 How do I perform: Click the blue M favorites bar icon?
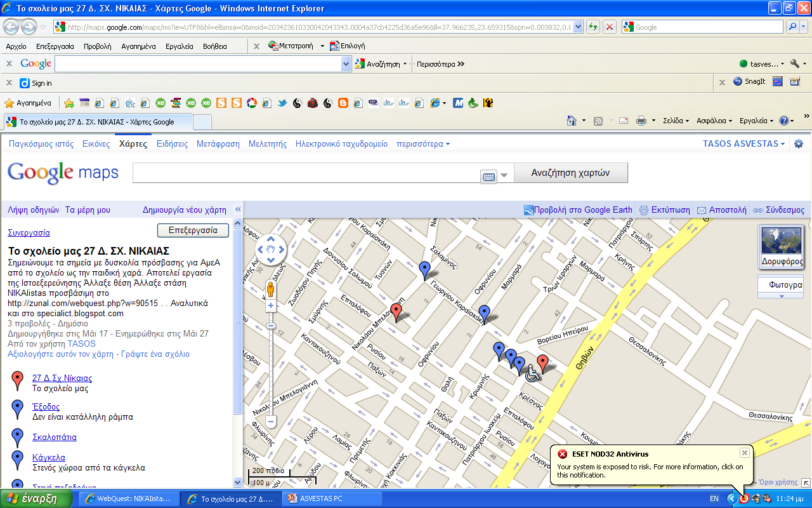click(x=457, y=103)
